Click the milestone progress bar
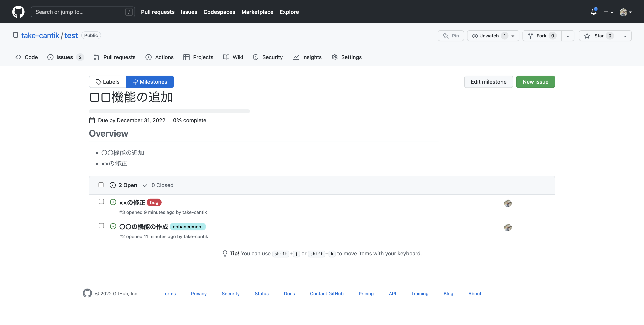Image resolution: width=644 pixels, height=325 pixels. [169, 111]
